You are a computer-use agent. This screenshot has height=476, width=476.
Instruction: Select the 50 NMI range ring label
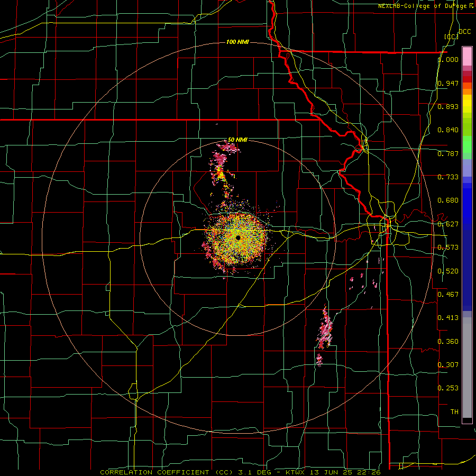click(237, 140)
